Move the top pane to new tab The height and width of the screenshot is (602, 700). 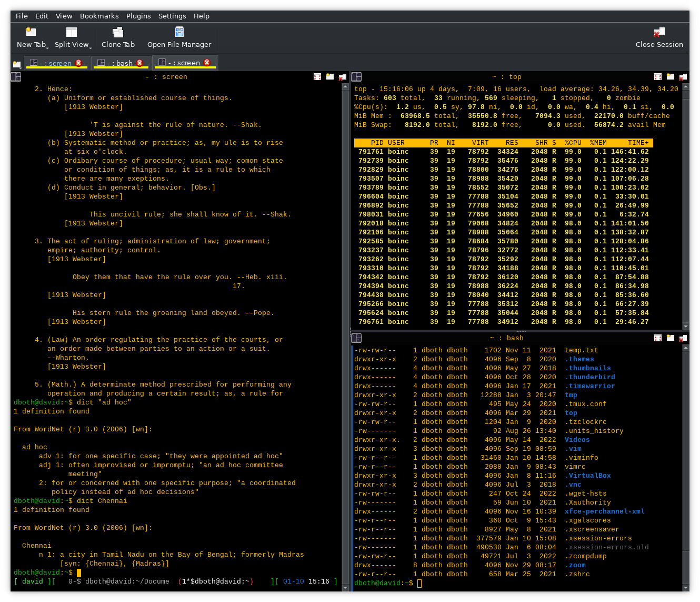671,77
